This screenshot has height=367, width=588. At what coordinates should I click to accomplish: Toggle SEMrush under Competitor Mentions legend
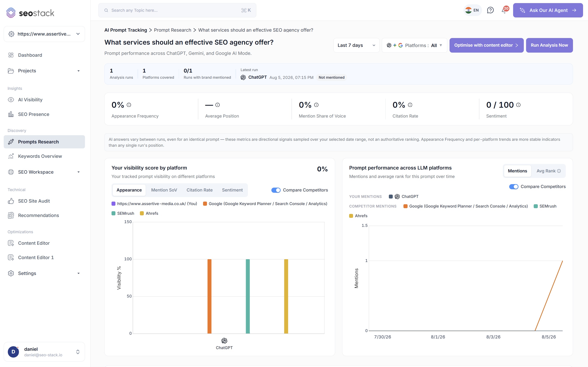coord(545,206)
